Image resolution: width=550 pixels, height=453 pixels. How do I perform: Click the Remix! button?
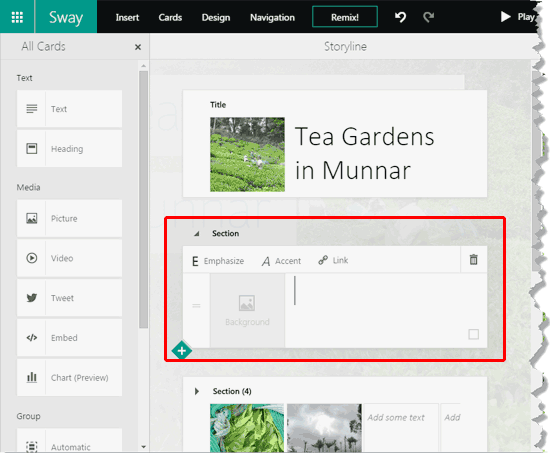point(345,17)
